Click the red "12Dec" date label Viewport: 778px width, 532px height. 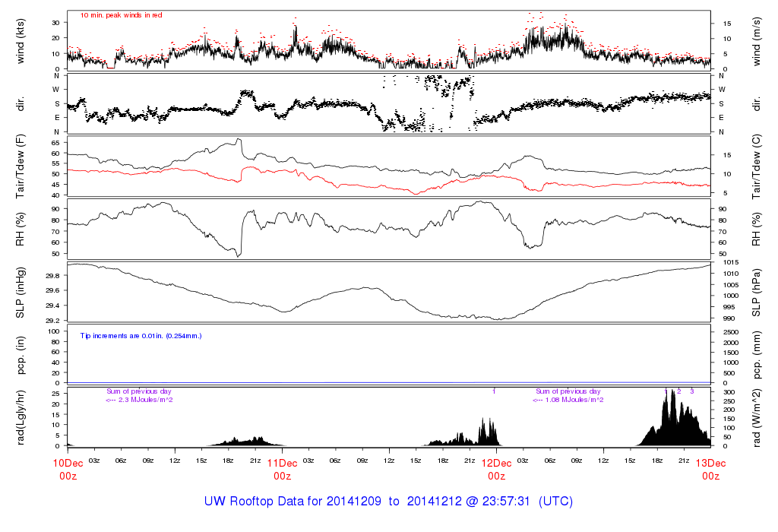[x=496, y=464]
